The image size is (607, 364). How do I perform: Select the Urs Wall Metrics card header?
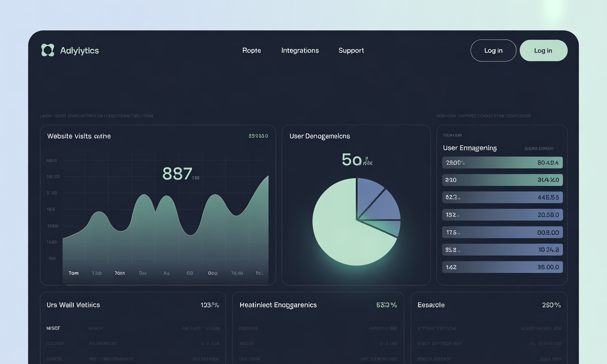[73, 305]
